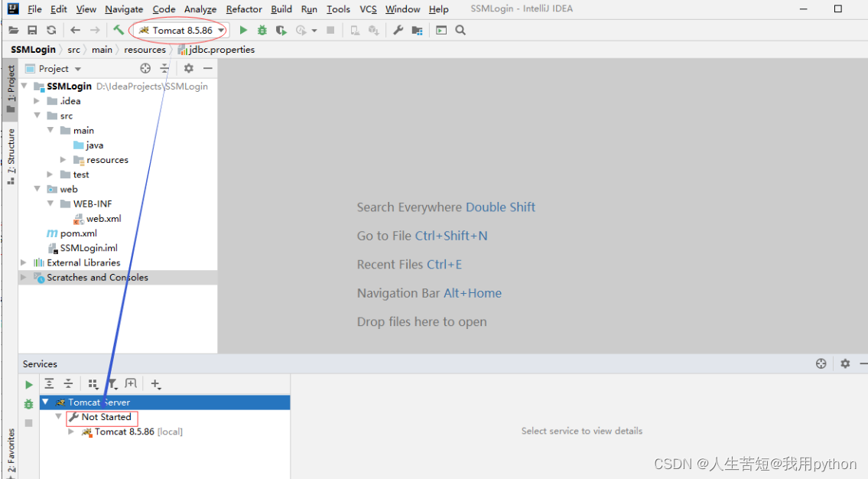
Task: Locate opened file with Project panel crosshair
Action: coord(145,68)
